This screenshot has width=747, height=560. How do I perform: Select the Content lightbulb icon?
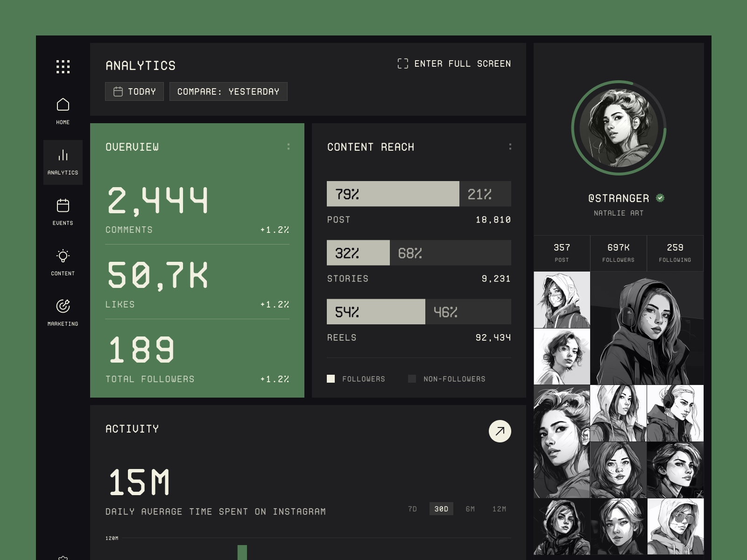click(x=63, y=256)
